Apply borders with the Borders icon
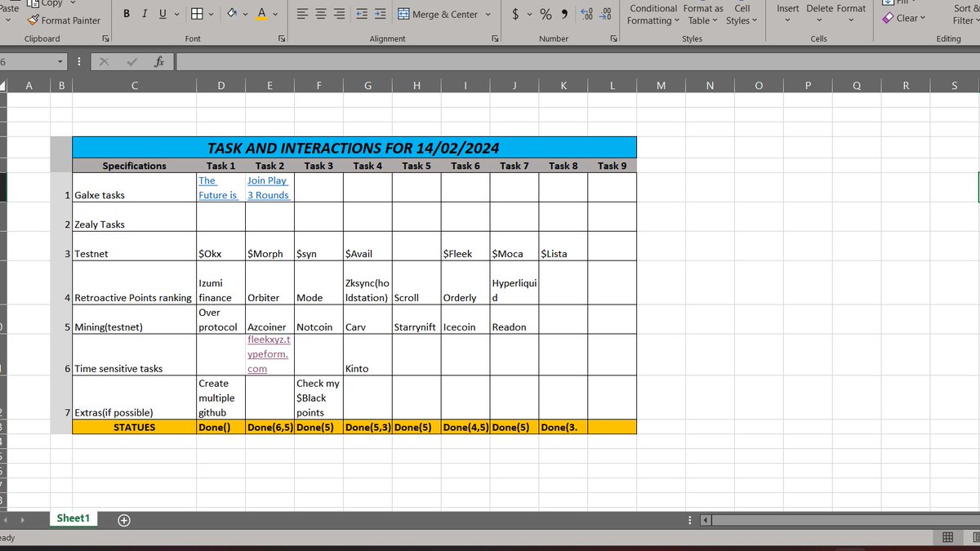Screen dimensions: 980x551 pyautogui.click(x=197, y=14)
